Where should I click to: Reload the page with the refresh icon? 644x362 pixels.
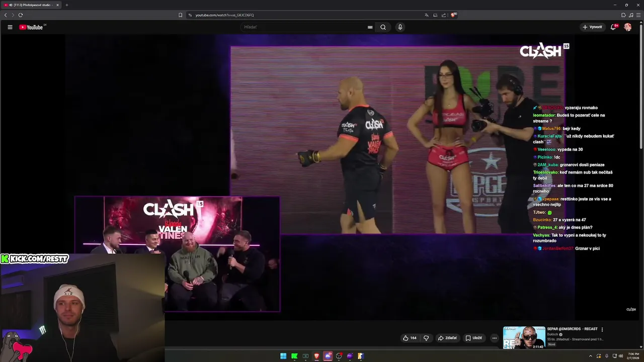[21, 15]
